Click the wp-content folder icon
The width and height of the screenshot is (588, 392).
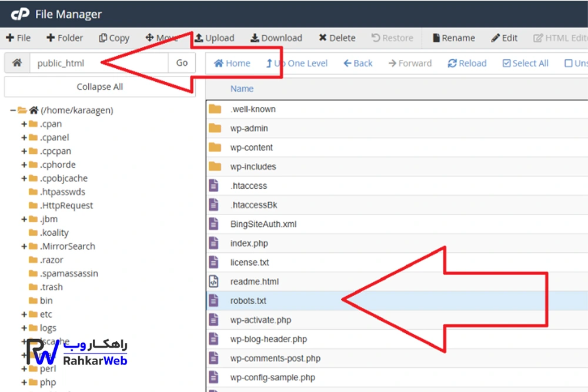point(215,148)
